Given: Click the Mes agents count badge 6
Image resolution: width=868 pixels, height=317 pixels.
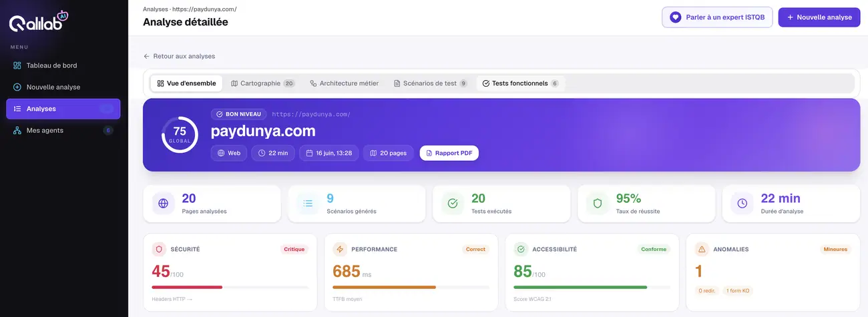Looking at the screenshot, I should (x=108, y=130).
